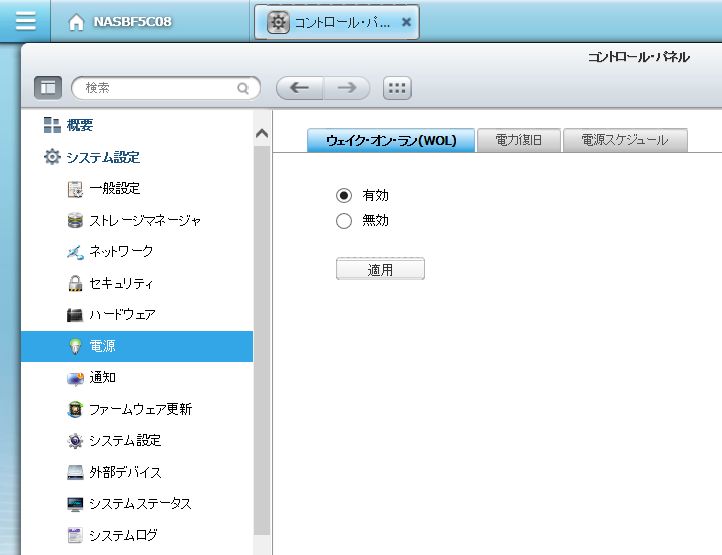
Task: Open システムステータス
Action: tap(140, 504)
